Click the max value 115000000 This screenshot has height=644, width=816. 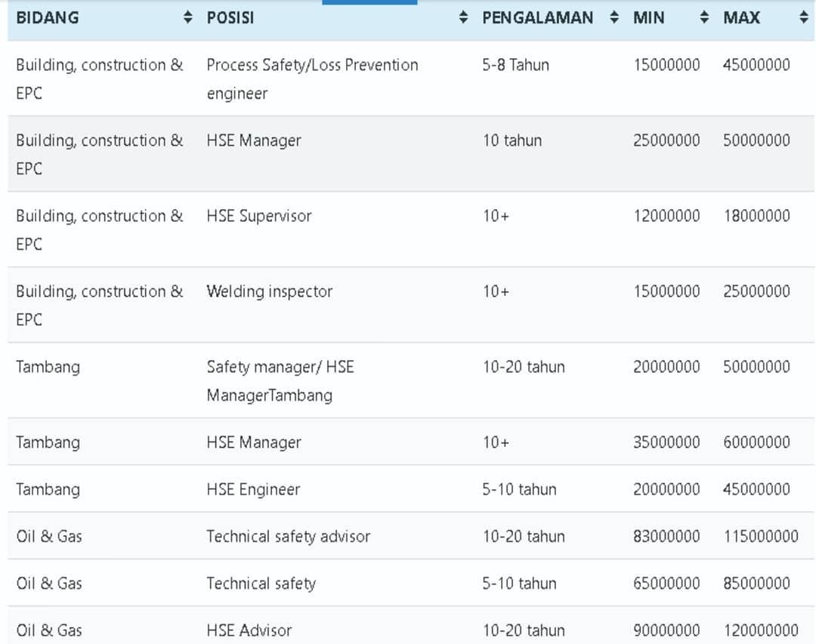(761, 536)
